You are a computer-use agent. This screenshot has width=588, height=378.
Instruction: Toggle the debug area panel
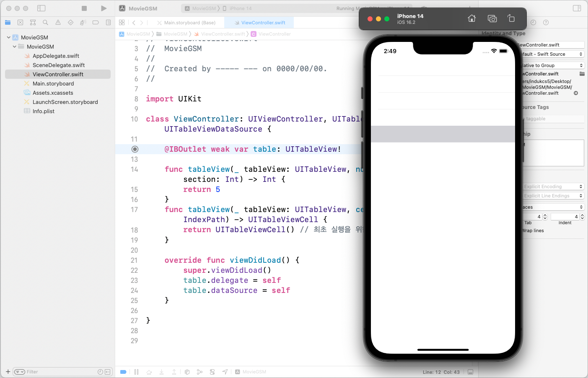(x=470, y=372)
